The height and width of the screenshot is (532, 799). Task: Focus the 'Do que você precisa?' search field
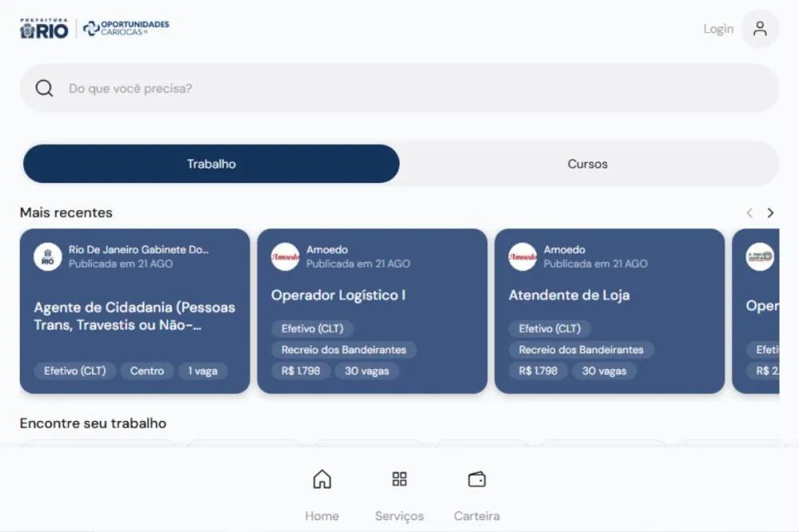tap(399, 88)
